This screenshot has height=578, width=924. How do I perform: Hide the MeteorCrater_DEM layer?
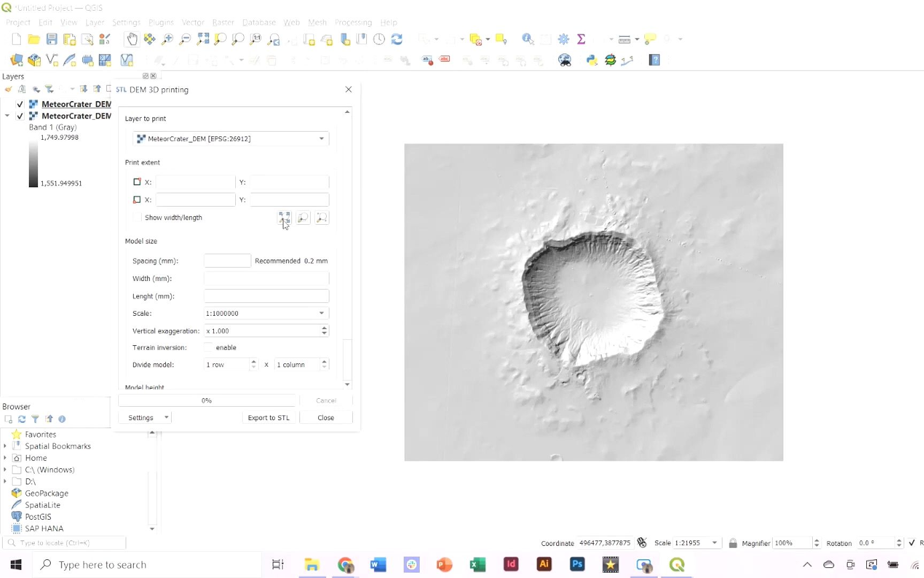pos(20,104)
